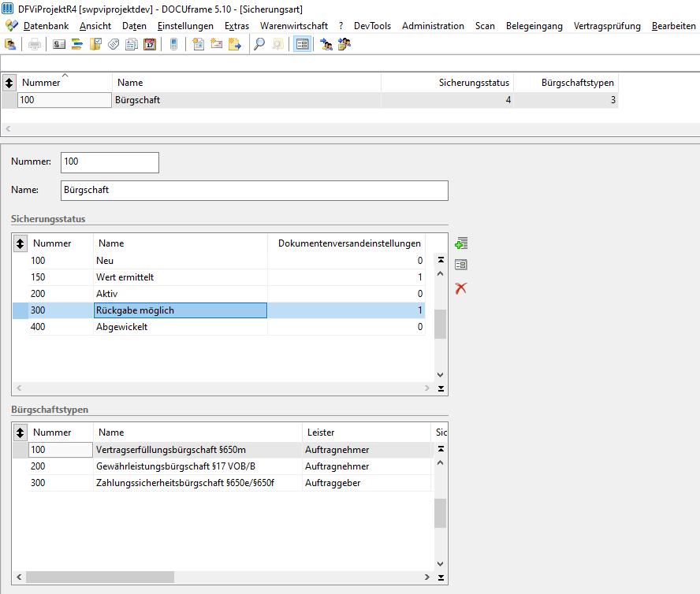Jump to the first row in Bürgschaftstypen list
Screen dimensions: 700x594
click(441, 449)
